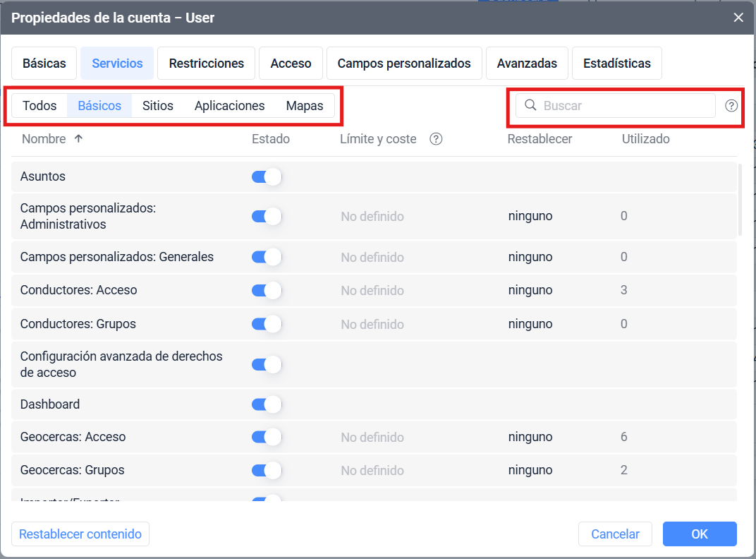Filter services by Aplicaciones
The width and height of the screenshot is (756, 559).
tap(229, 106)
